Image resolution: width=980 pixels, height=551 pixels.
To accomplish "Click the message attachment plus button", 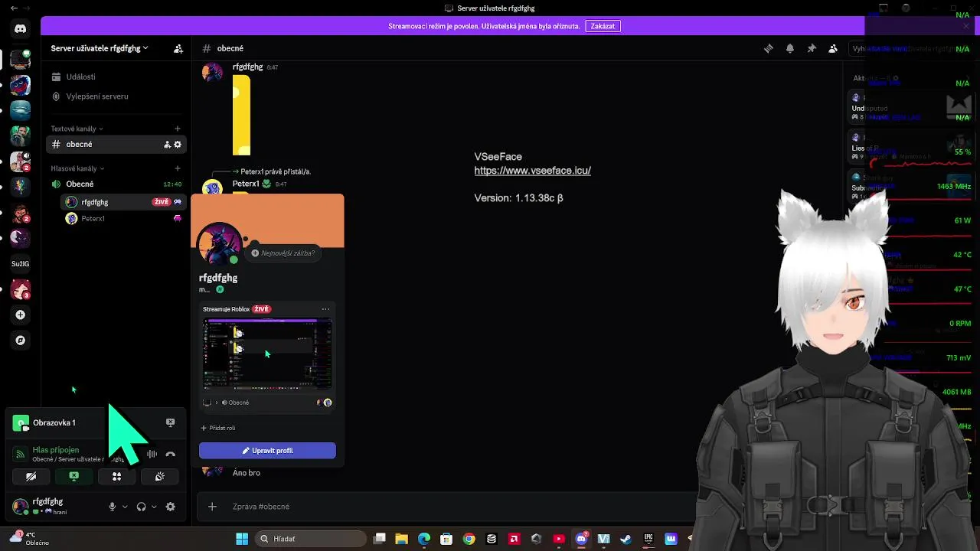I will 212,507.
